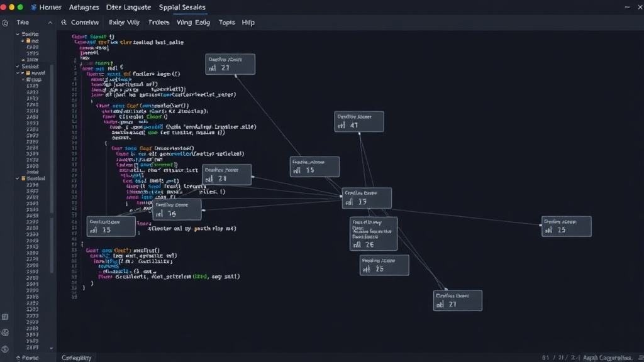The width and height of the screenshot is (644, 362).
Task: Select the Gieodel tree row label
Action: pos(36,178)
